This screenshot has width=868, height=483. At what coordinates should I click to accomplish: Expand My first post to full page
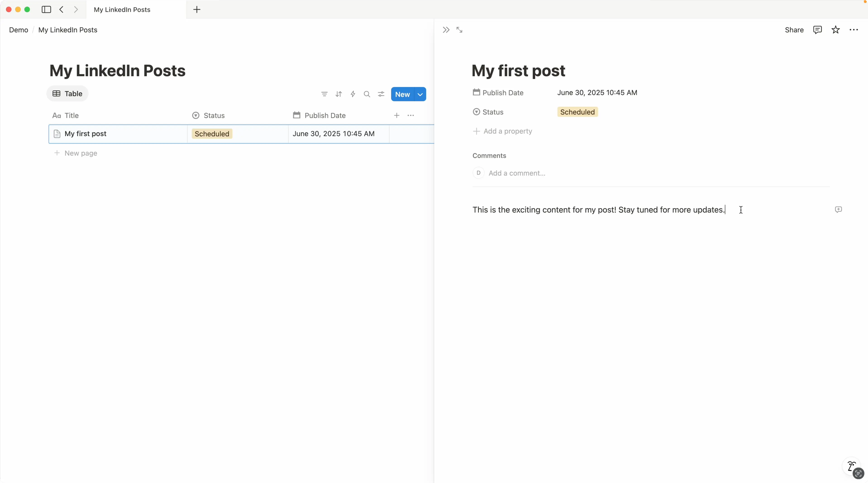point(460,30)
